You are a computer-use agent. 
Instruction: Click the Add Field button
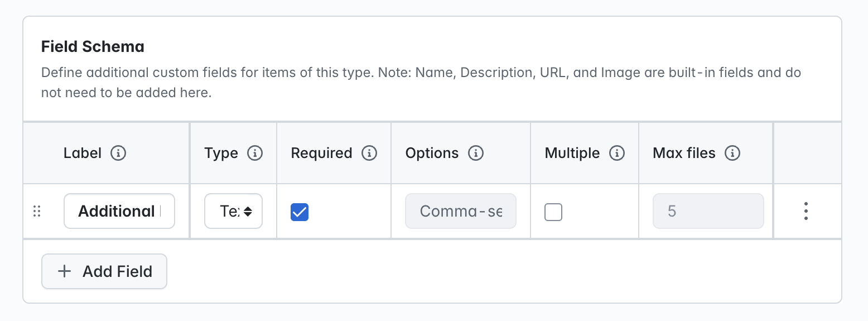click(104, 271)
